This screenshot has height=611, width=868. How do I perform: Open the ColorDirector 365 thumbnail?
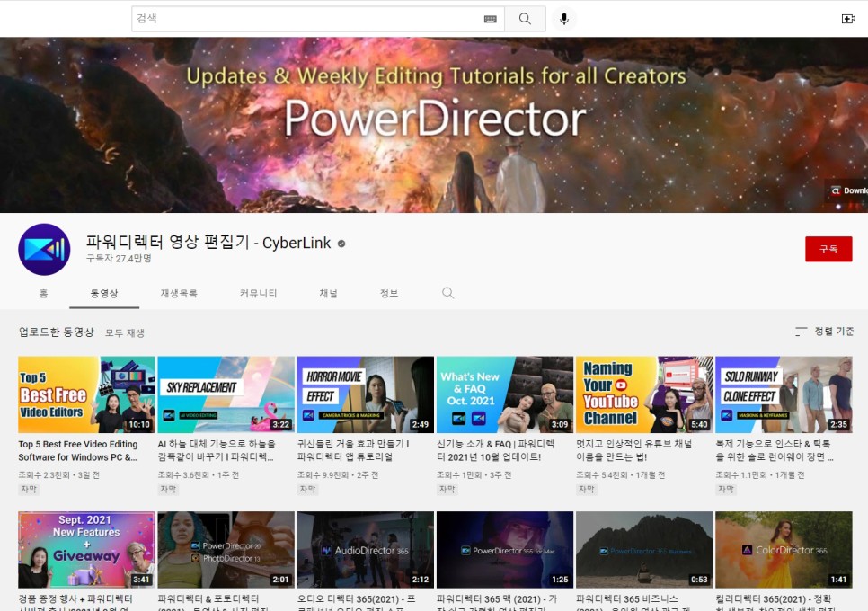(784, 550)
